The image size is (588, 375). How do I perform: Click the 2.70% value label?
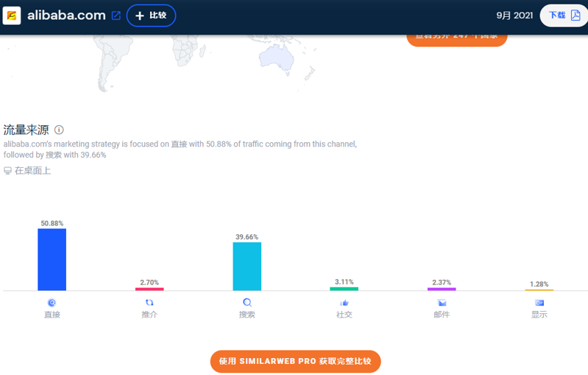(x=149, y=282)
